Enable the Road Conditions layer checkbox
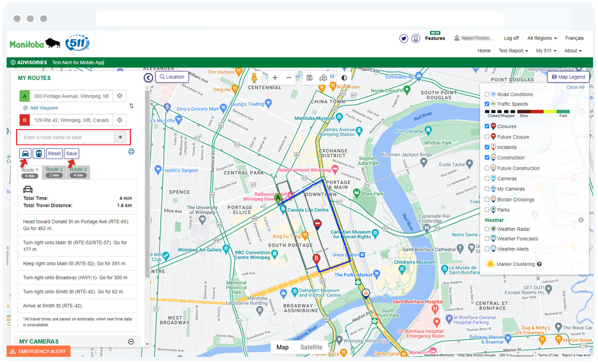598x364 pixels. click(487, 94)
